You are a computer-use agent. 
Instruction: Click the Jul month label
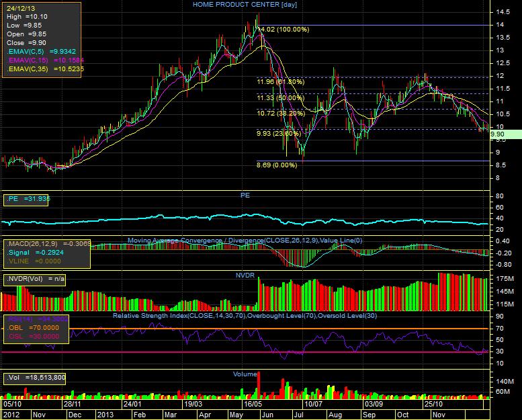[298, 415]
